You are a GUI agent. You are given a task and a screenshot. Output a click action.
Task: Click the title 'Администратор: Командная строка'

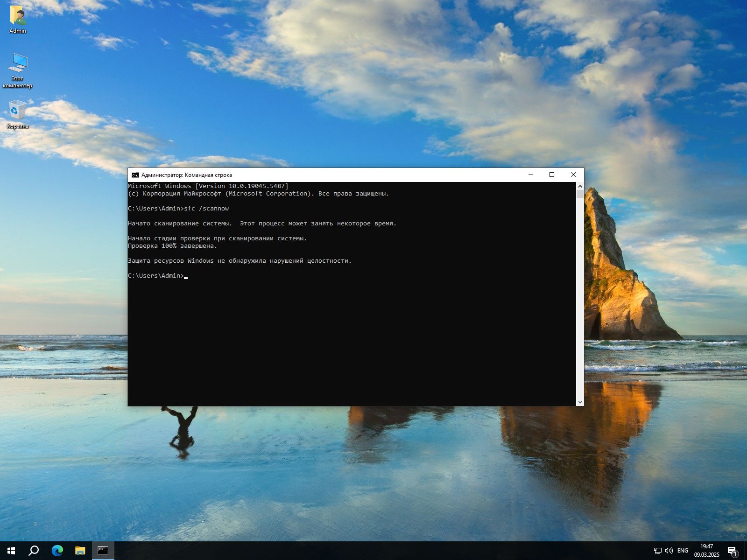tap(187, 175)
